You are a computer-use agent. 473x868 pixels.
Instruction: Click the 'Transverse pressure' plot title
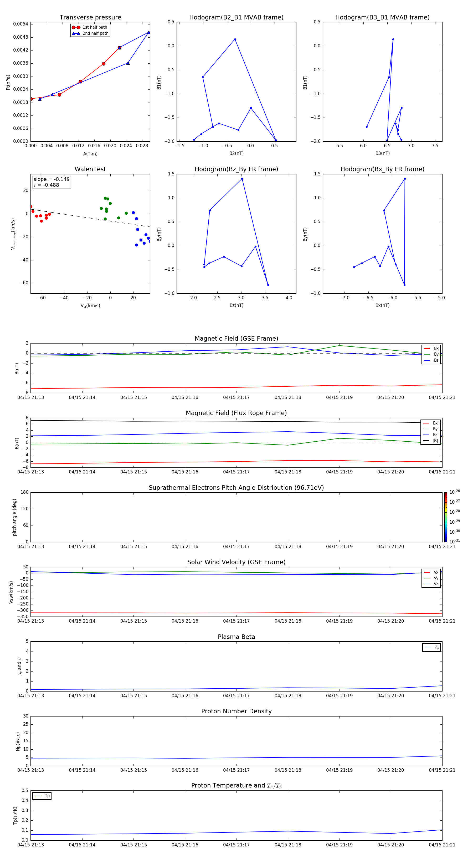(90, 18)
